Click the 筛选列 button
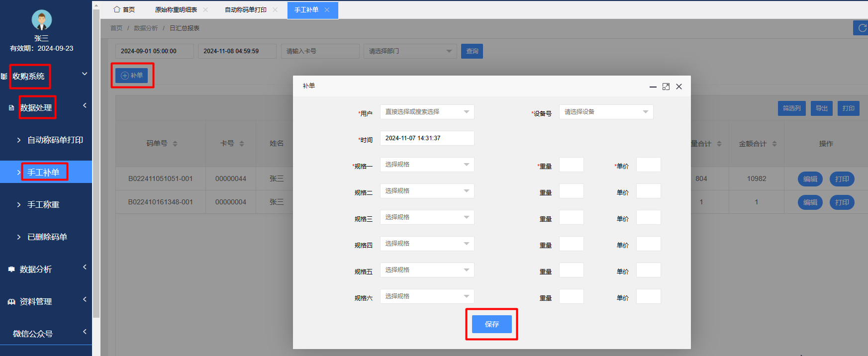 pyautogui.click(x=791, y=108)
